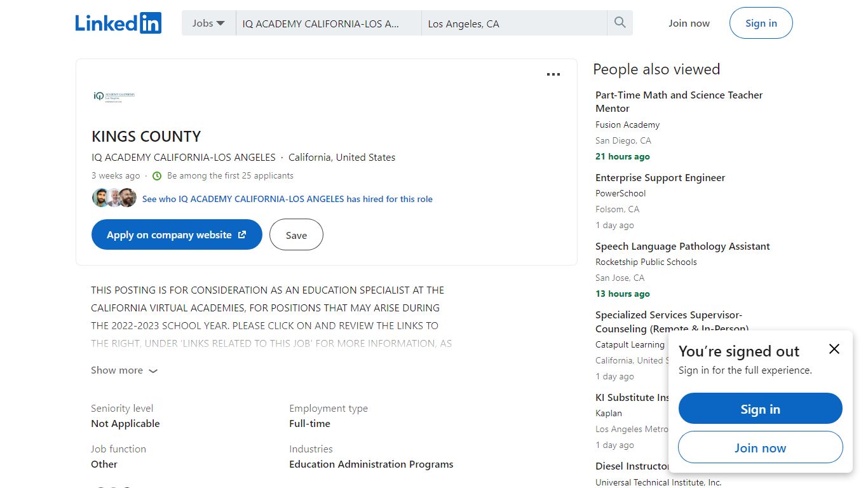The width and height of the screenshot is (868, 488).
Task: Click the KINGS COUNTY job title
Action: click(x=146, y=137)
